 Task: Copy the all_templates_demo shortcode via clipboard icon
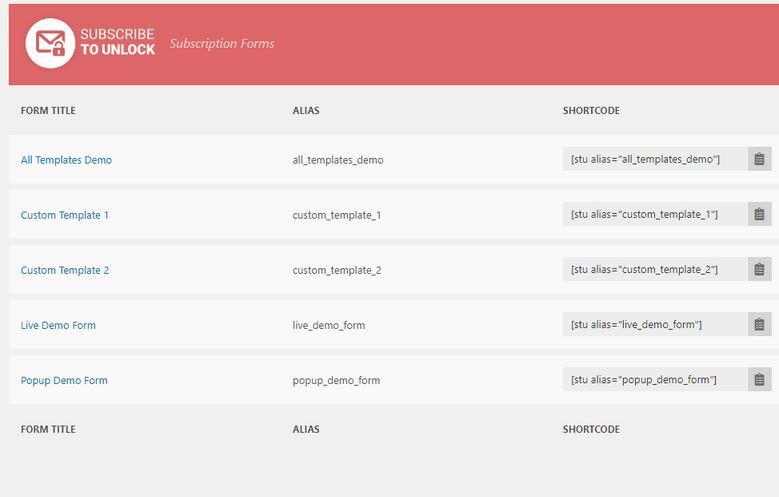(x=760, y=159)
